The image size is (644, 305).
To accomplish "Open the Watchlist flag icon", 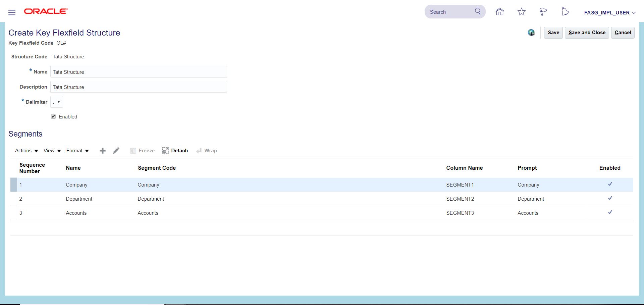I will coord(543,12).
